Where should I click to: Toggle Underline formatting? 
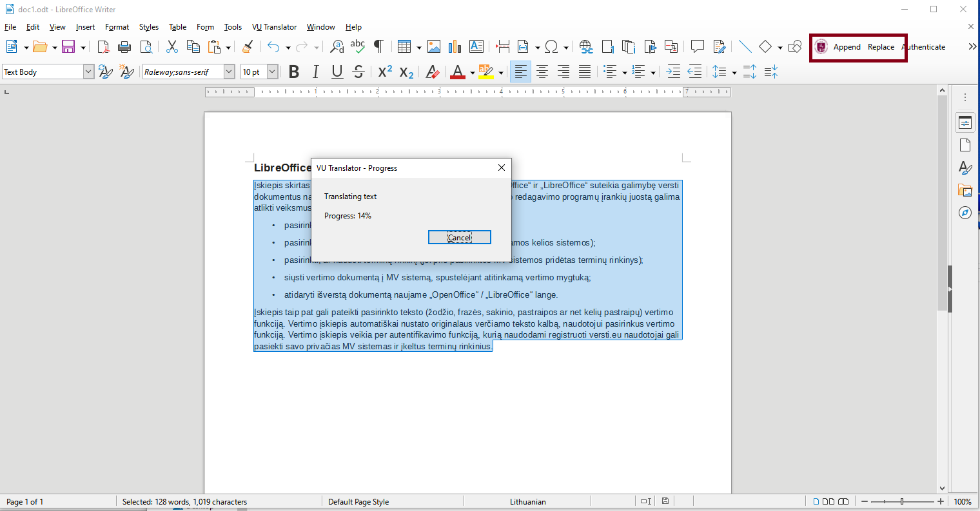point(337,72)
